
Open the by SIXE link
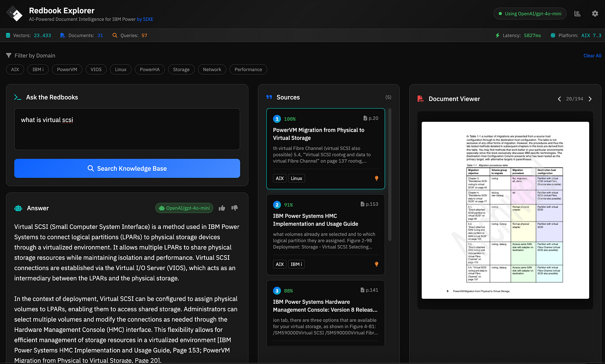pyautogui.click(x=145, y=19)
